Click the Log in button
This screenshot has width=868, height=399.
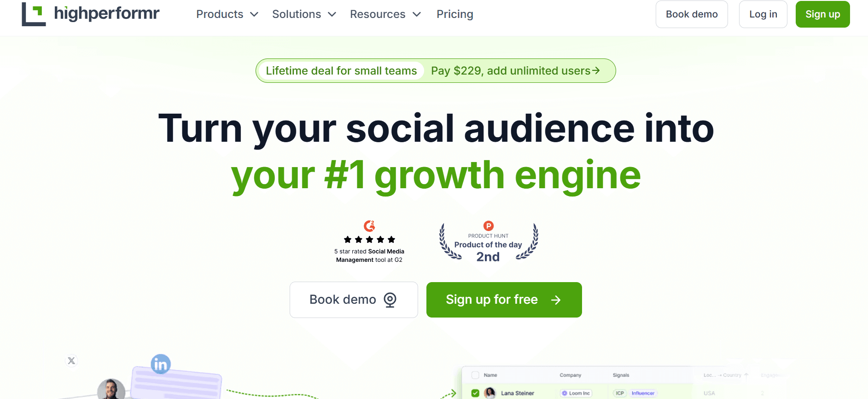pos(763,14)
